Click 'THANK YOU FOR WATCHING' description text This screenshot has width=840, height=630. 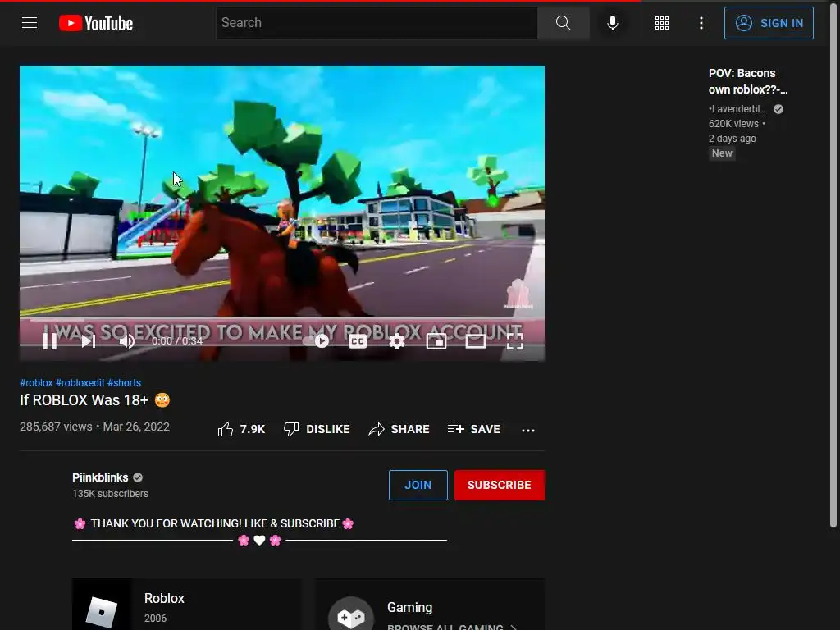215,523
